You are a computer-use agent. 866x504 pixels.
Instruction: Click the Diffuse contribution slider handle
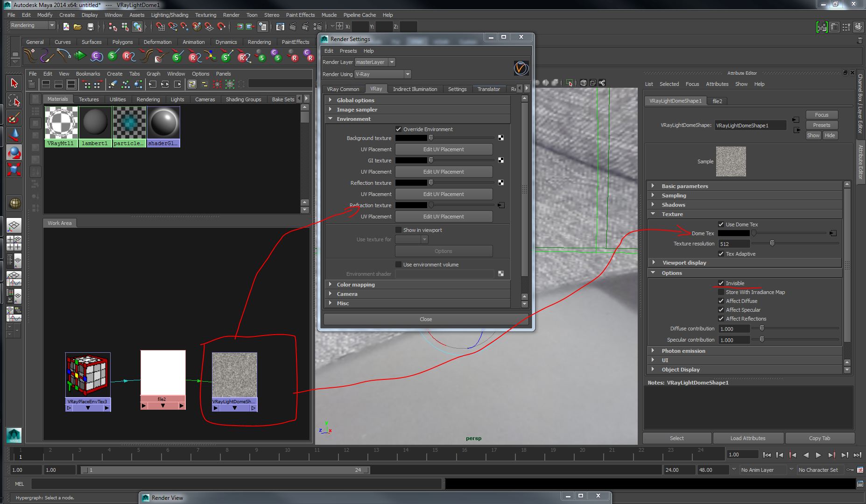(x=762, y=329)
